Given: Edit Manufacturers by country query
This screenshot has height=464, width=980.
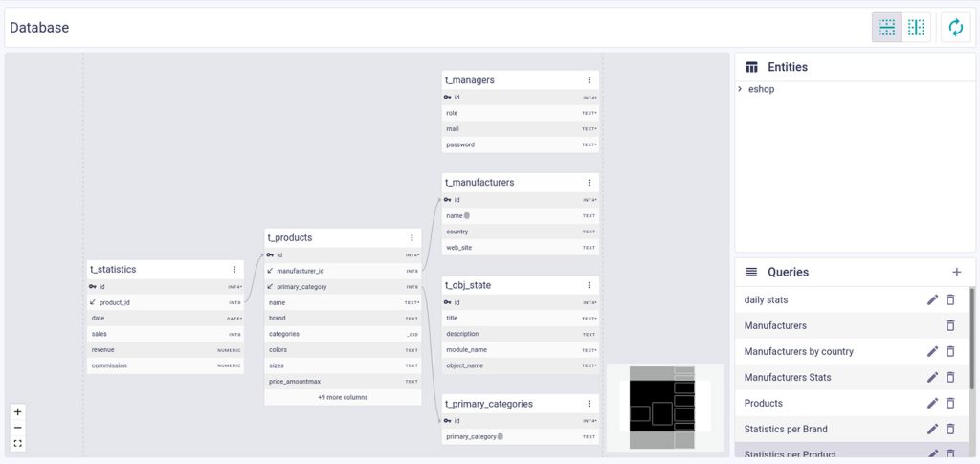Looking at the screenshot, I should tap(932, 352).
